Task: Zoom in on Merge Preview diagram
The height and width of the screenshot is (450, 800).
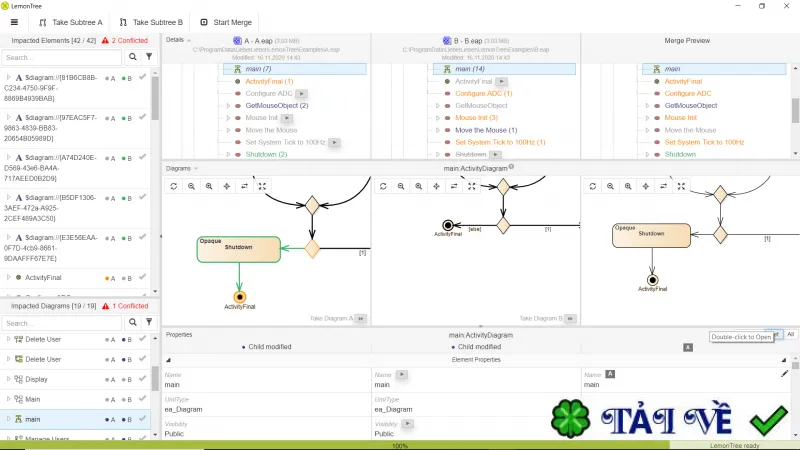Action: point(628,186)
